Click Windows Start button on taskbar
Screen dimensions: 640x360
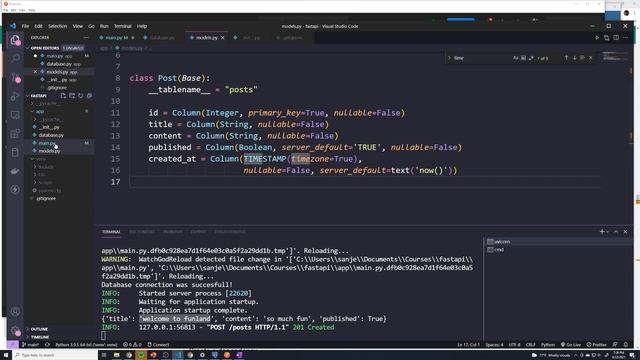coord(7,355)
